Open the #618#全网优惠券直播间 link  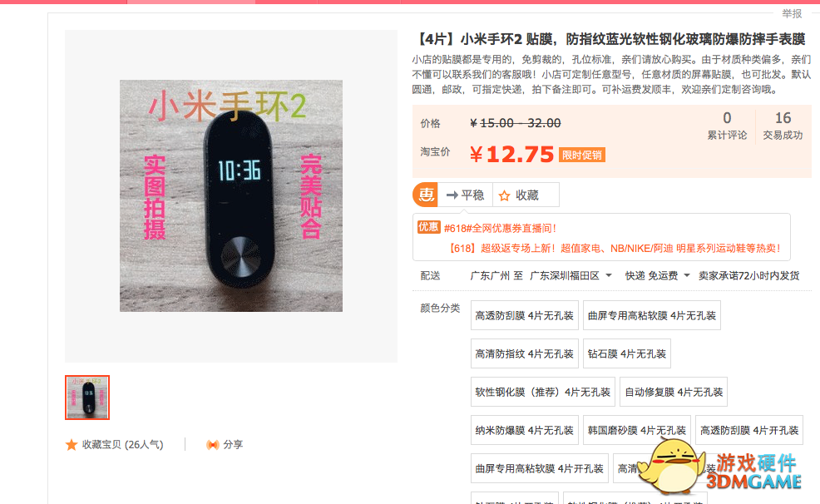point(500,228)
